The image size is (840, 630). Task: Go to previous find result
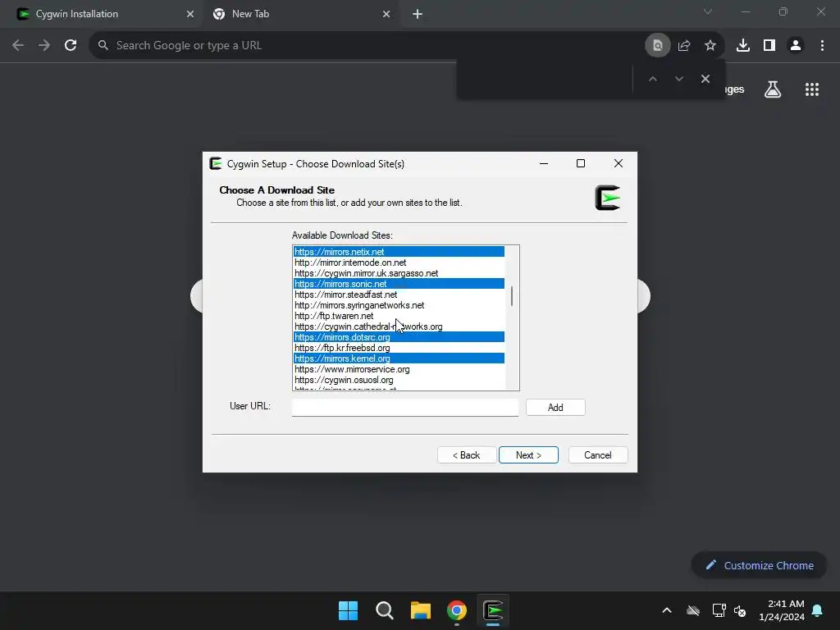(652, 79)
